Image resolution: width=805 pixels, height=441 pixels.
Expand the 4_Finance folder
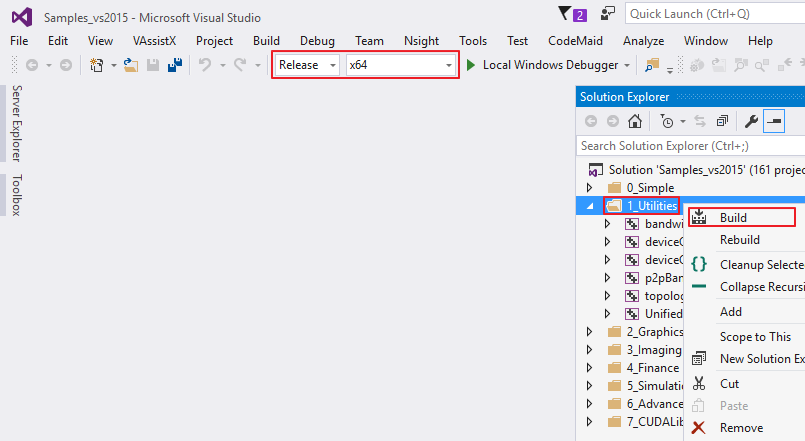[x=589, y=368]
